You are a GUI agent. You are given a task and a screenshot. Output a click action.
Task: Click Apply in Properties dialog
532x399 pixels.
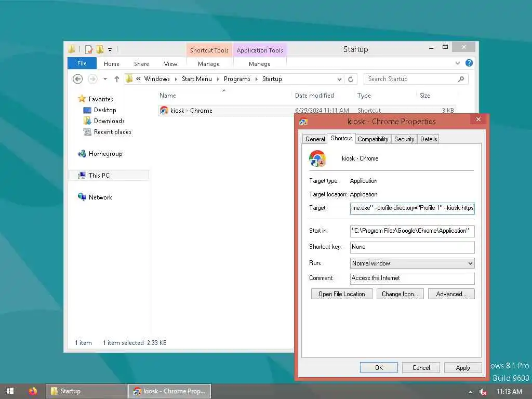pyautogui.click(x=463, y=368)
